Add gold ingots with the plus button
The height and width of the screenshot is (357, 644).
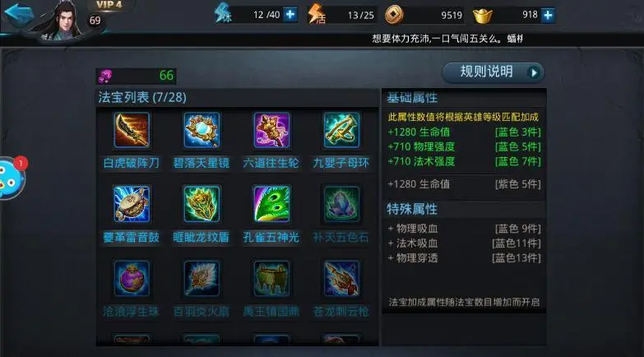548,15
